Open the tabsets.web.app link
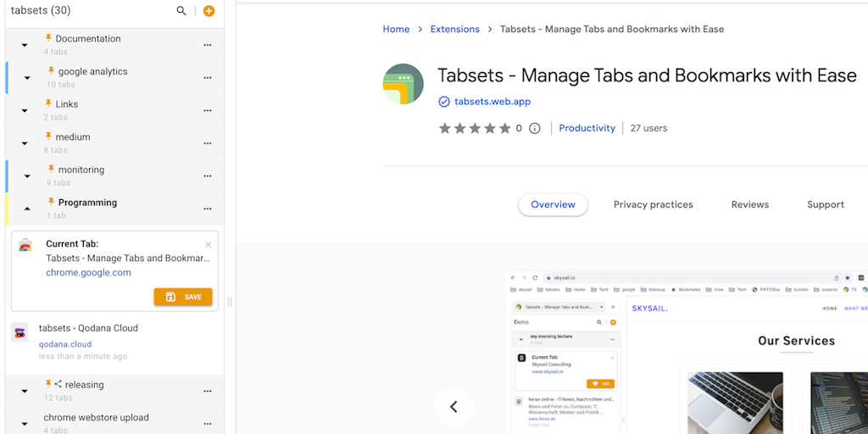The height and width of the screenshot is (434, 868). [492, 102]
